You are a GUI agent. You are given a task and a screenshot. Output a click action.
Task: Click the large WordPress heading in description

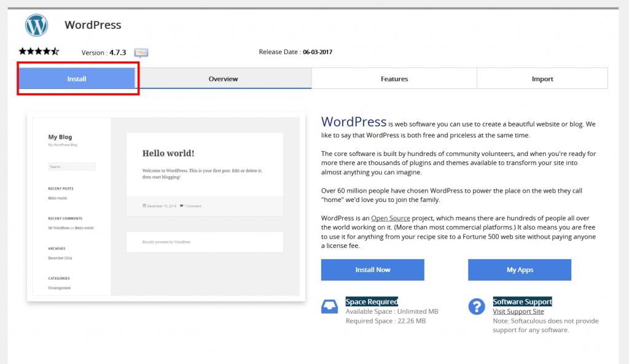[x=353, y=122]
